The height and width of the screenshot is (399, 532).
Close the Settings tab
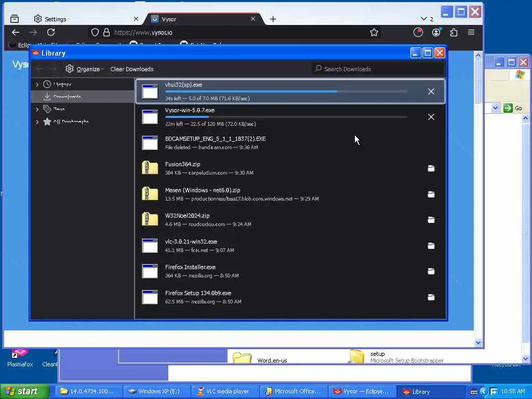point(136,19)
